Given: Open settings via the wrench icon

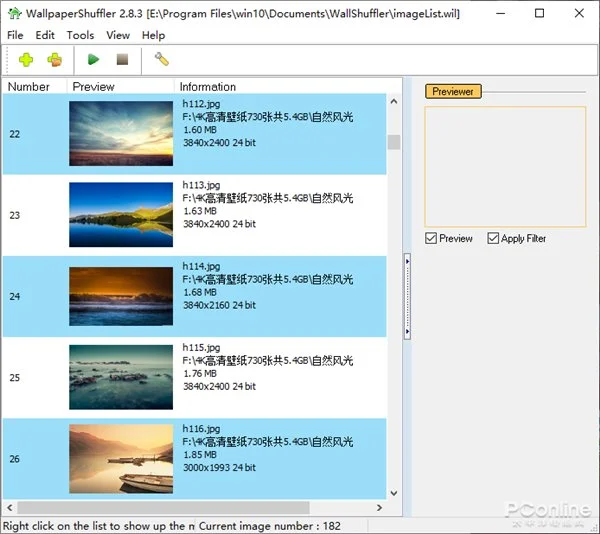Looking at the screenshot, I should pos(161,60).
